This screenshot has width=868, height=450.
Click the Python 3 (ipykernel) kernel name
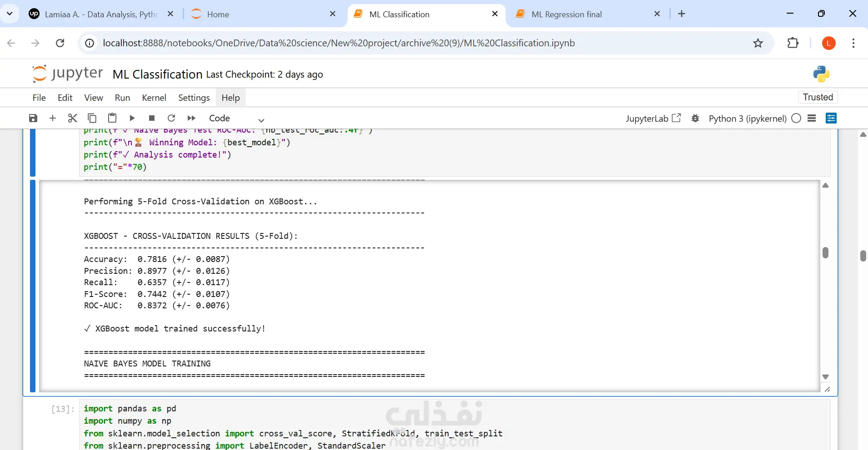747,119
